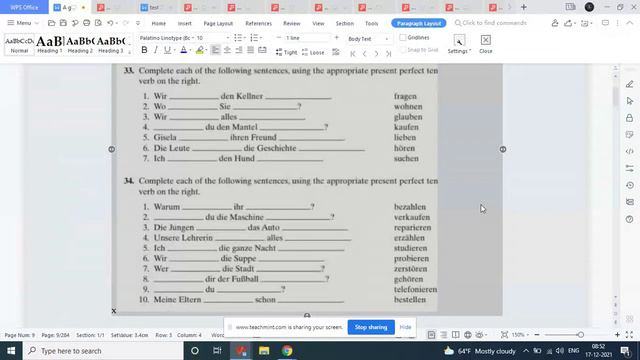Toggle bold formatting
The image size is (640, 360).
144,50
